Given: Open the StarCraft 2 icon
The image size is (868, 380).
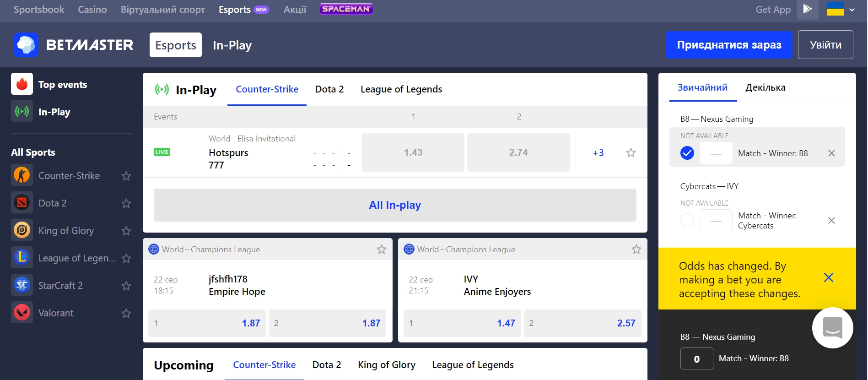Looking at the screenshot, I should (22, 285).
